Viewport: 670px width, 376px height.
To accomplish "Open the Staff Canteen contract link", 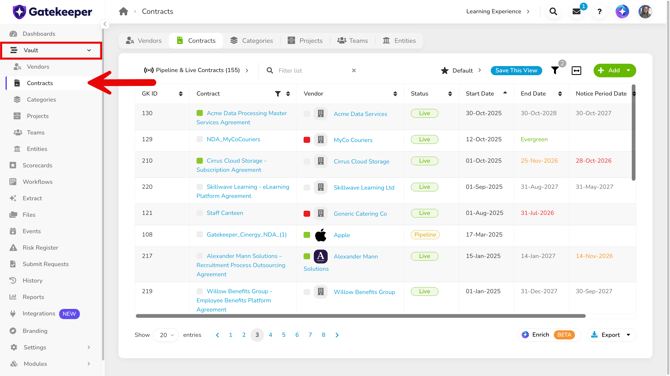I will (x=225, y=213).
